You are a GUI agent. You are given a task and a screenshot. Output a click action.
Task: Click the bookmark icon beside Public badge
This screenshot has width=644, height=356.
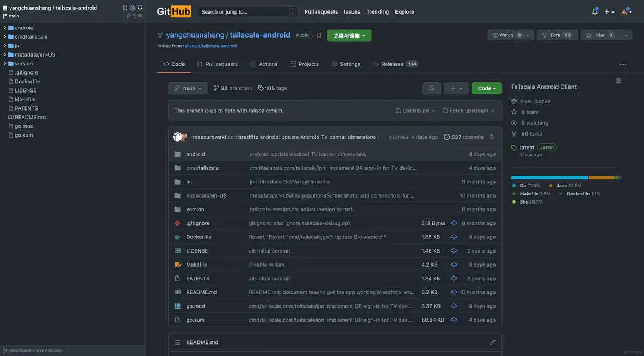pyautogui.click(x=319, y=35)
